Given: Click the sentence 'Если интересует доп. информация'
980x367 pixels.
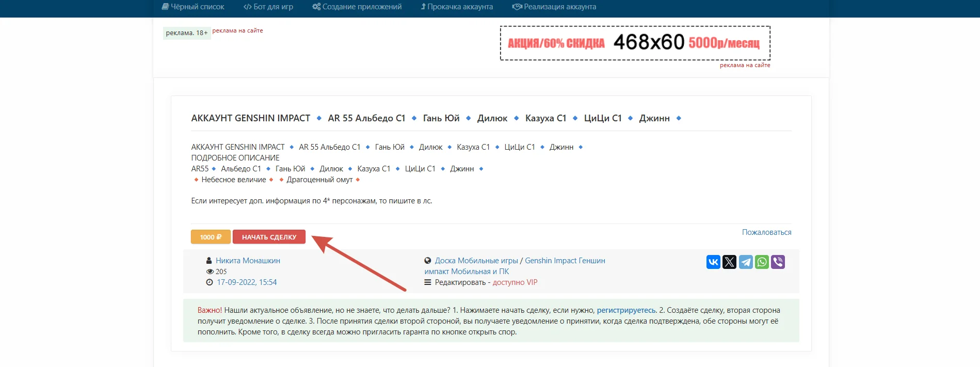Looking at the screenshot, I should (x=312, y=201).
